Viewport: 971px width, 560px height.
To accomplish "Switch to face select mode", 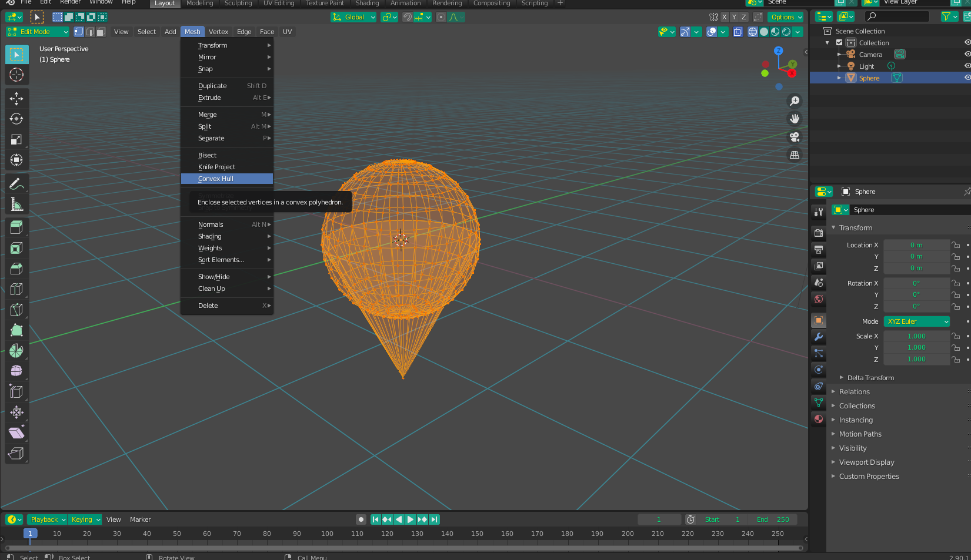I will pos(101,32).
